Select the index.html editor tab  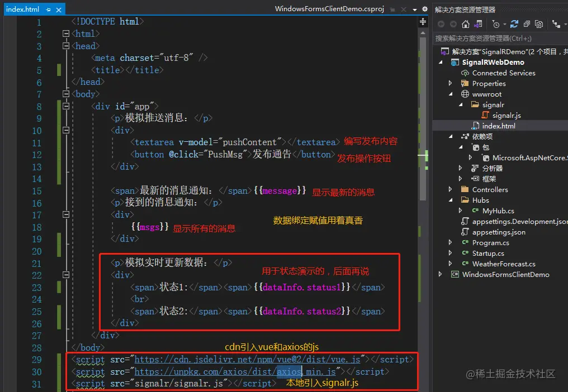click(22, 9)
